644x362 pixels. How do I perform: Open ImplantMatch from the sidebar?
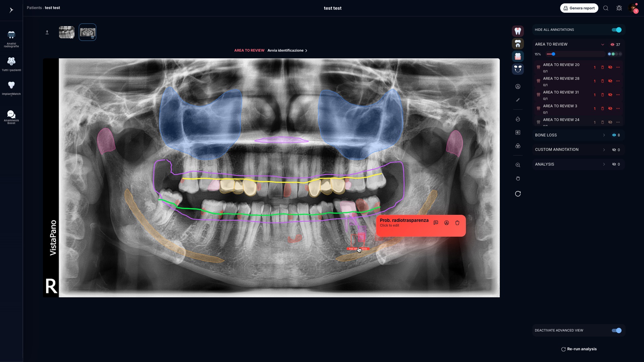pyautogui.click(x=11, y=88)
